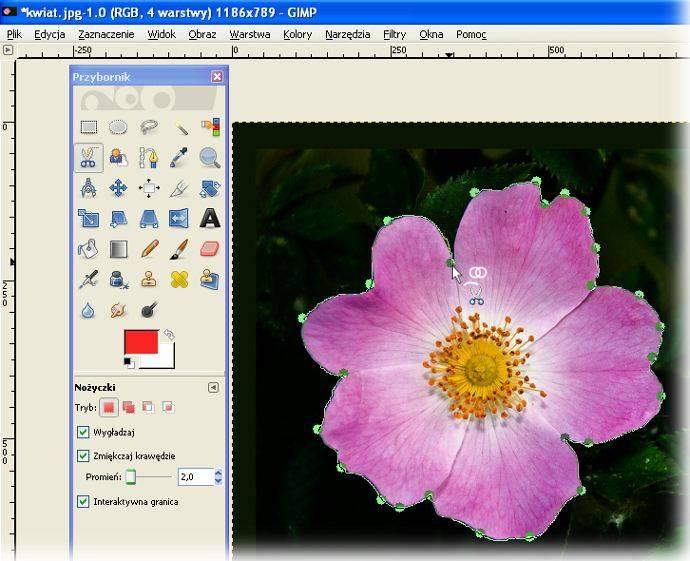Click the Promień value field showing 2,0
This screenshot has width=690, height=561.
tap(195, 477)
